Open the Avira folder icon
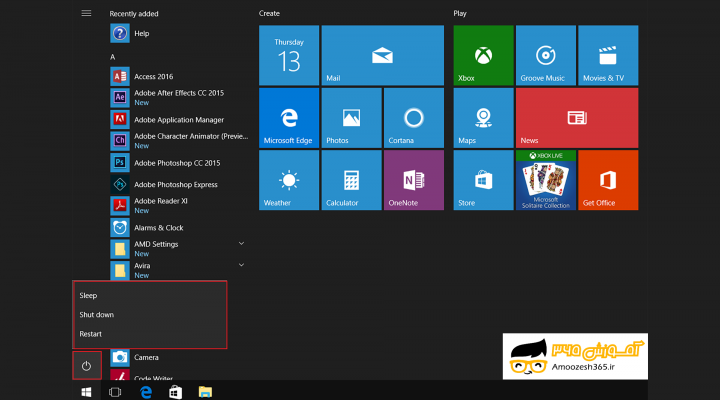 click(x=120, y=270)
